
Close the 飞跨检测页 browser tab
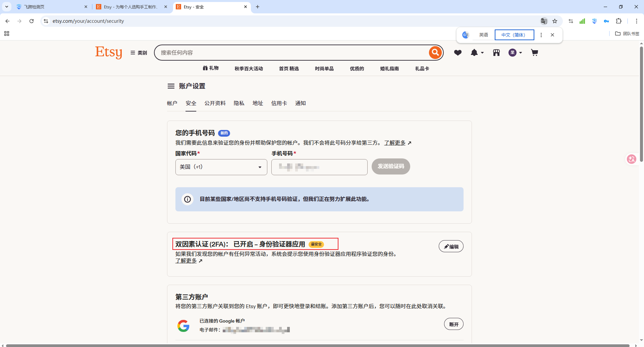pos(86,7)
